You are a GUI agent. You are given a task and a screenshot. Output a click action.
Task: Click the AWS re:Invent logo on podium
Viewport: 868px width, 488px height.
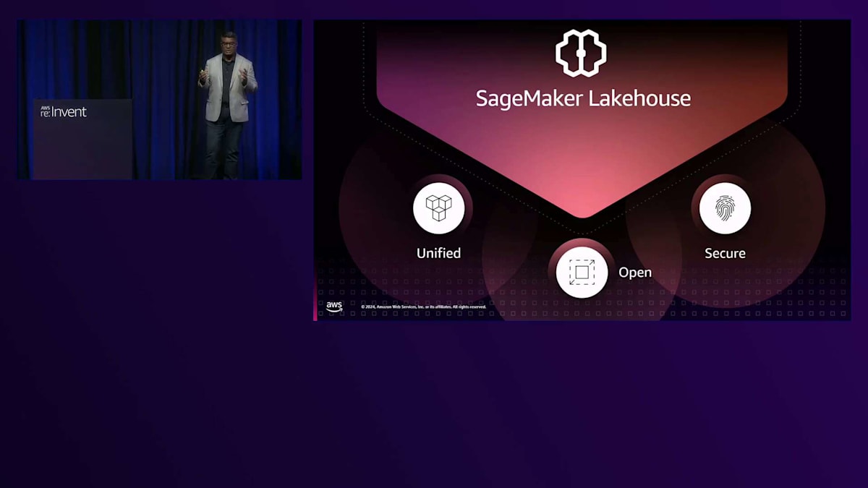pyautogui.click(x=64, y=111)
